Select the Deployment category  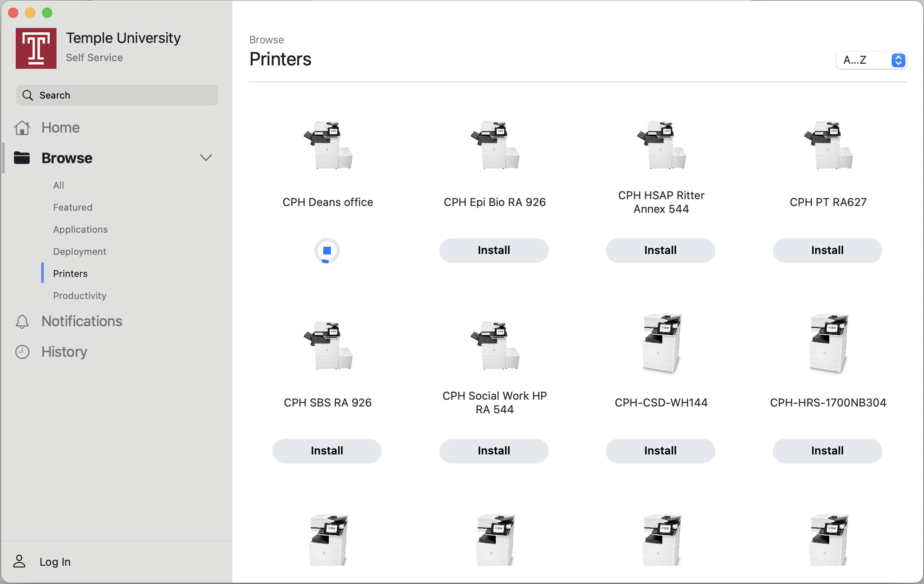pyautogui.click(x=79, y=251)
